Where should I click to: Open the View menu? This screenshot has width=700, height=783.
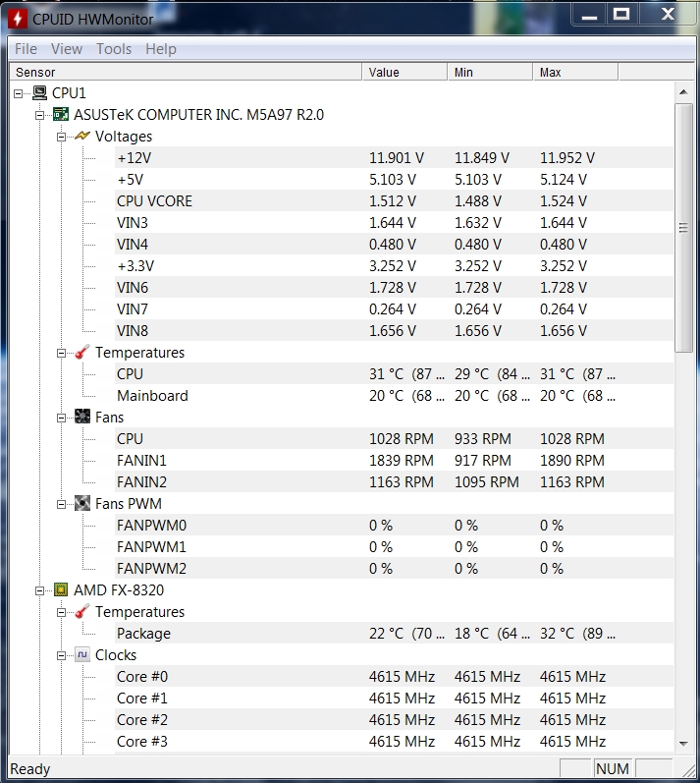click(x=67, y=49)
